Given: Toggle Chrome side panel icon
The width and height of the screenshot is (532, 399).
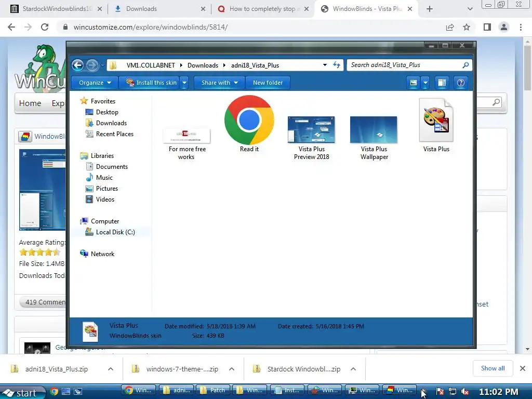Looking at the screenshot, I should tap(487, 27).
